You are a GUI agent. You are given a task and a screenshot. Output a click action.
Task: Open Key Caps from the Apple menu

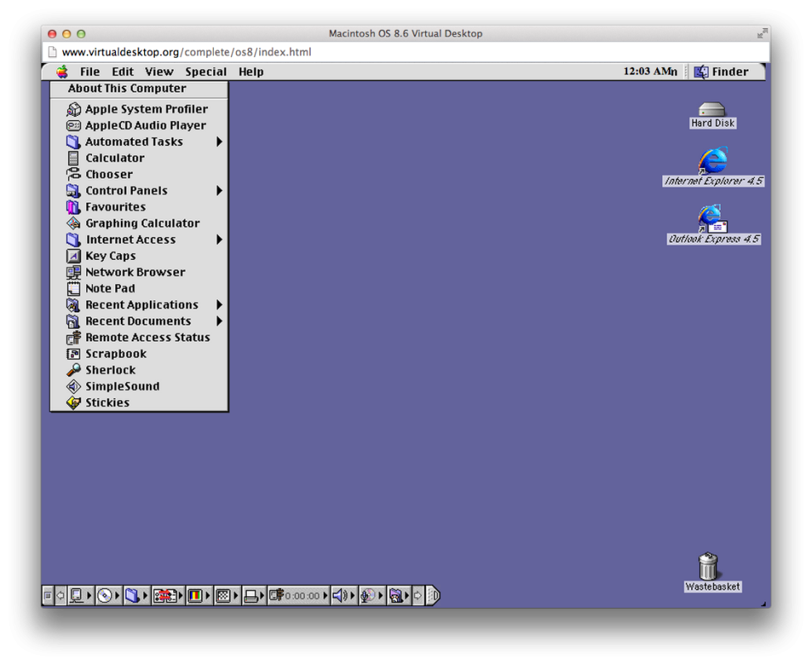click(110, 255)
